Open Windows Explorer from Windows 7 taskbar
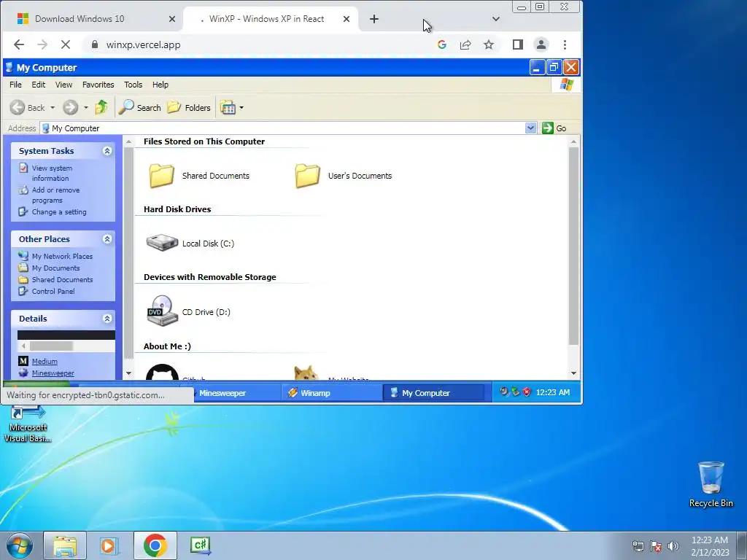 point(65,545)
